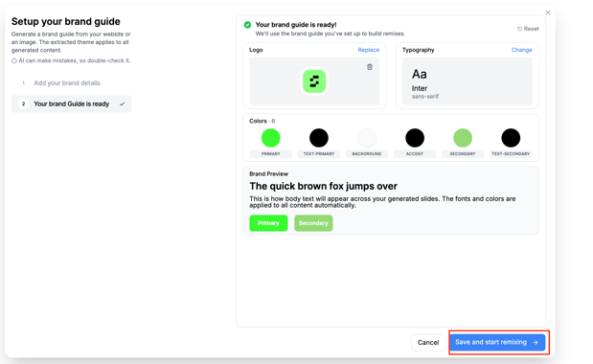Viewport: 593px width, 364px height.
Task: Pick the Text-Primary black swatch
Action: pyautogui.click(x=319, y=138)
